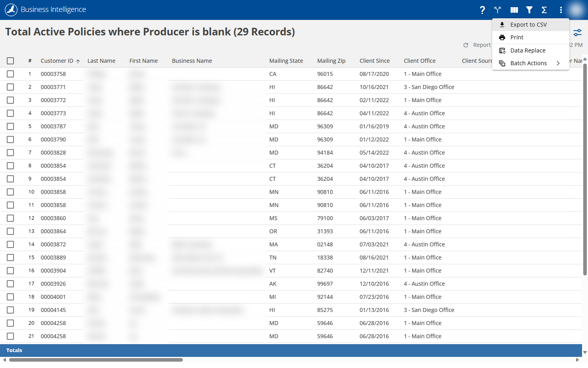This screenshot has height=368, width=588.
Task: Open Batch Actions in the menu
Action: click(x=531, y=63)
